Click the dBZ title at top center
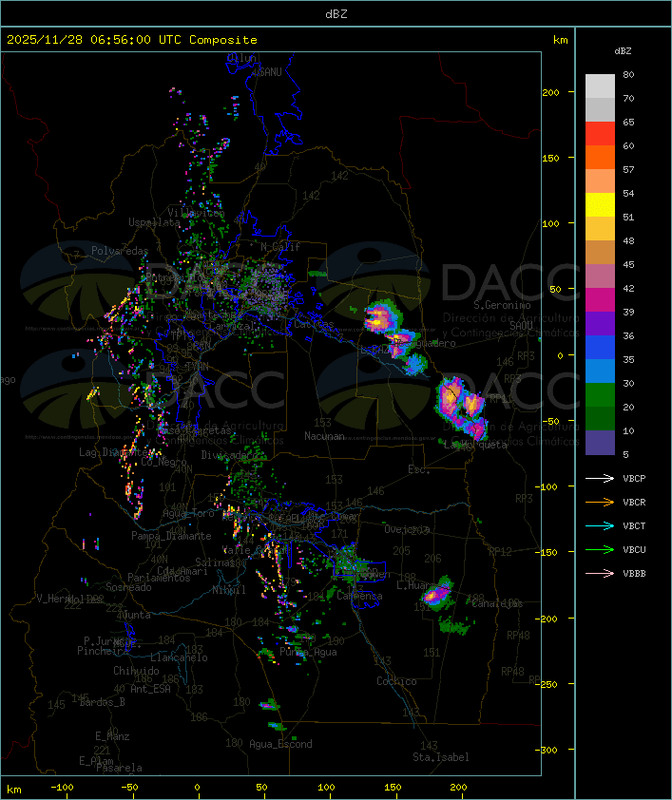Screen dimensions: 672x800 [336, 13]
